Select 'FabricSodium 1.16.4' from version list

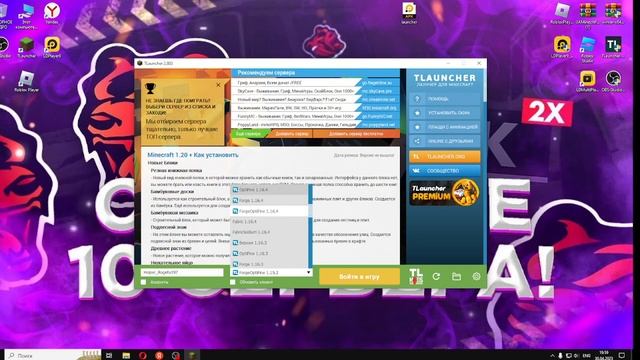(269, 232)
